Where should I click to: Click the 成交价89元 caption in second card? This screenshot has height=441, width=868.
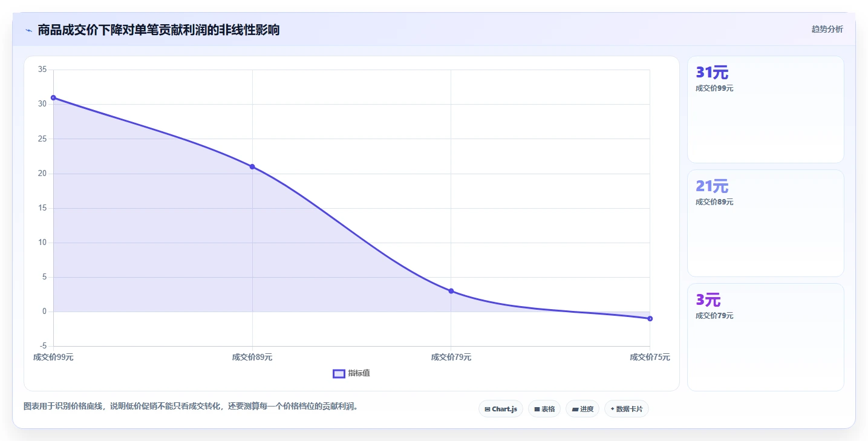pos(714,202)
